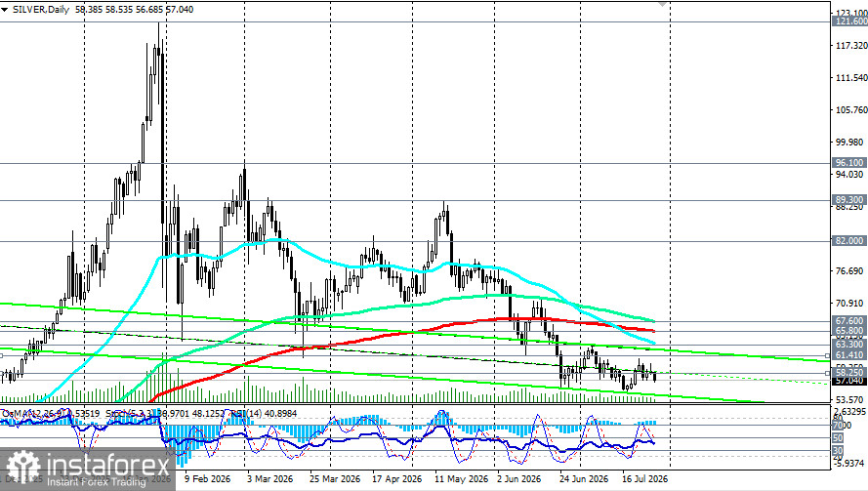868x491 pixels.
Task: Click the current price label 57.040
Action: (849, 381)
